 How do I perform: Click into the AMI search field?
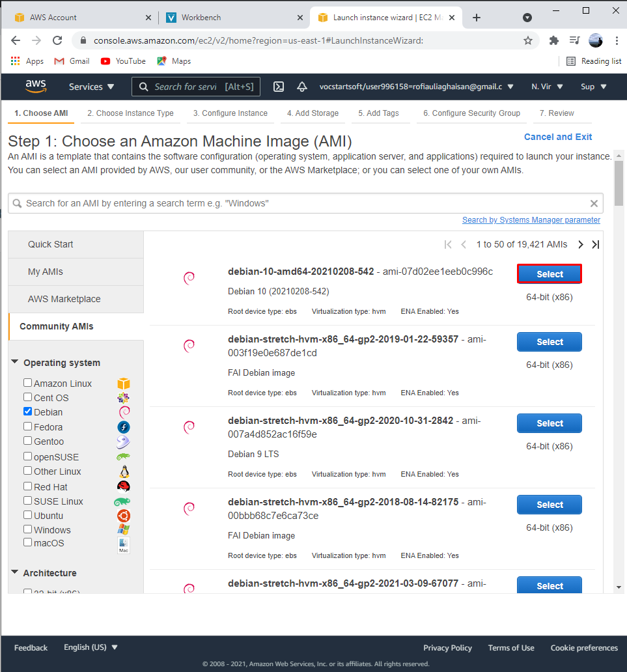click(305, 204)
